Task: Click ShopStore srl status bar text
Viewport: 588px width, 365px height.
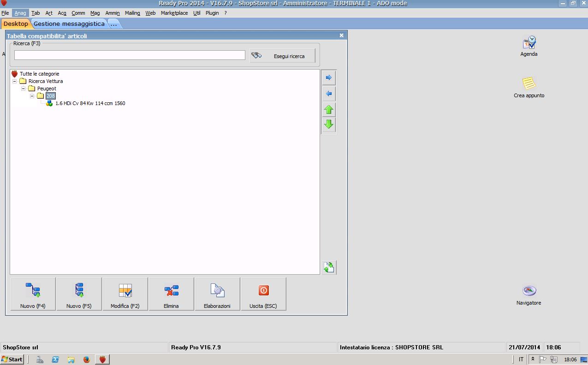Action: [x=21, y=347]
